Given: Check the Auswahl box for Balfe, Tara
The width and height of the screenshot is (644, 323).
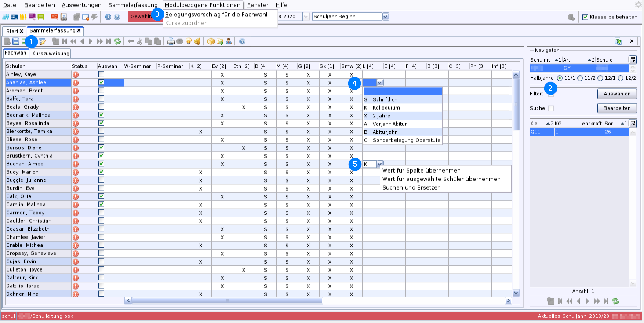Looking at the screenshot, I should [101, 98].
